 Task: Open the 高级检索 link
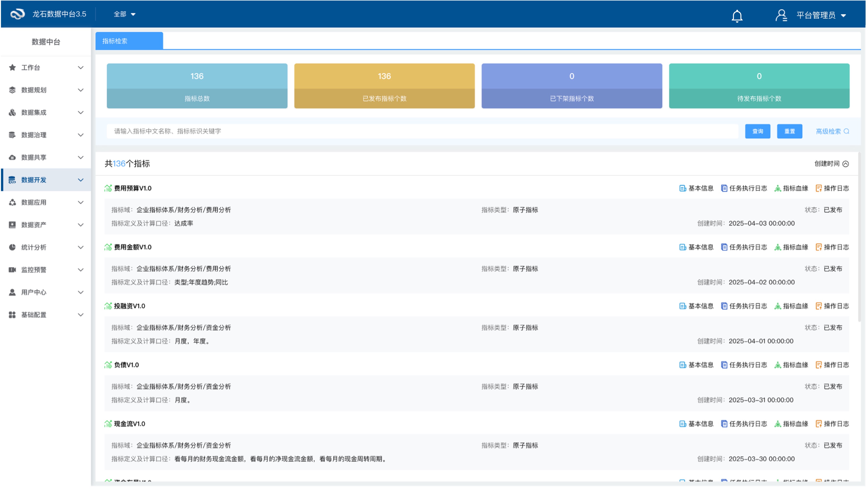pyautogui.click(x=832, y=131)
